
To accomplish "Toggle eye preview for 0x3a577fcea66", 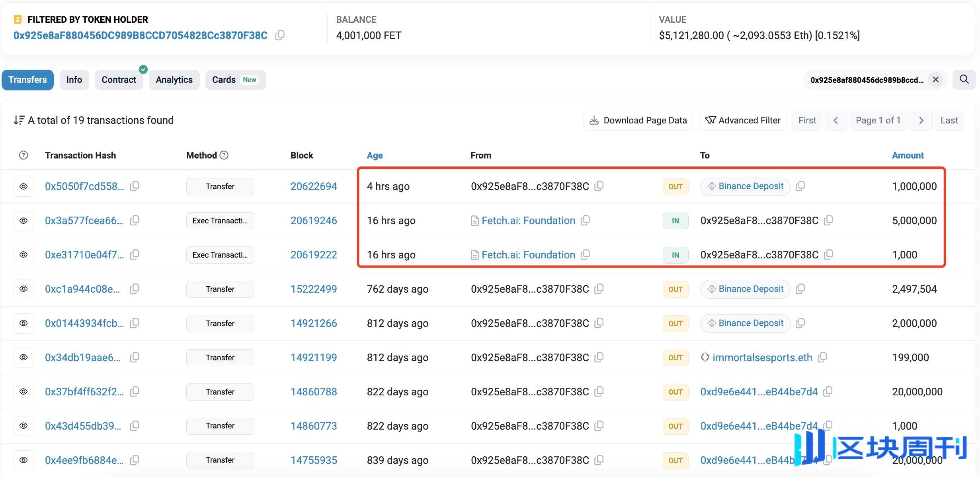I will click(x=23, y=221).
